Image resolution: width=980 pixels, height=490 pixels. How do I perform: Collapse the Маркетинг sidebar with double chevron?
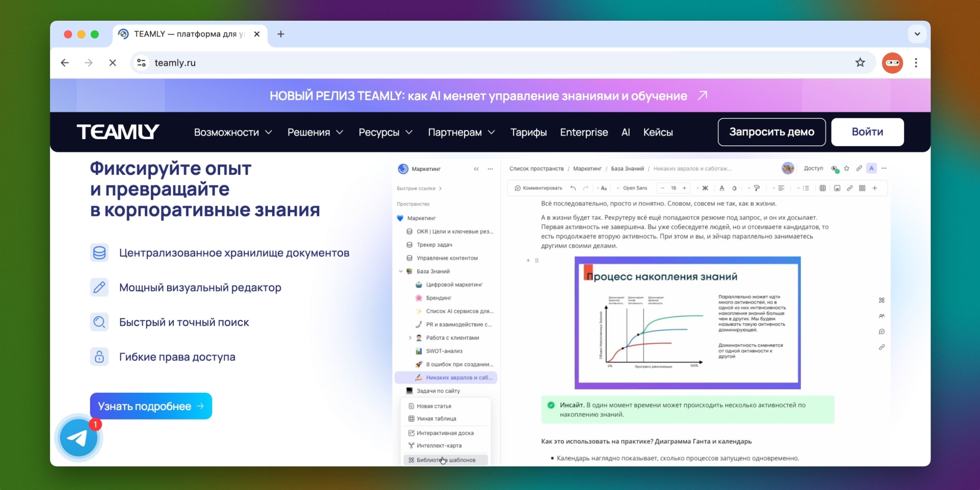[x=476, y=169]
